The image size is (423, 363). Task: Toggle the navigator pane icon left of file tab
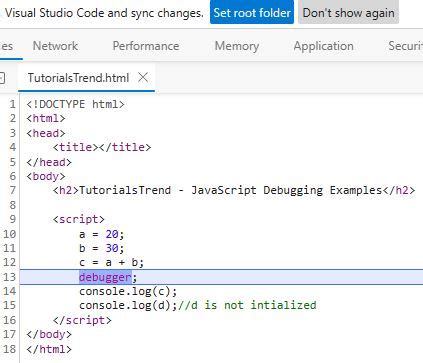(2, 78)
